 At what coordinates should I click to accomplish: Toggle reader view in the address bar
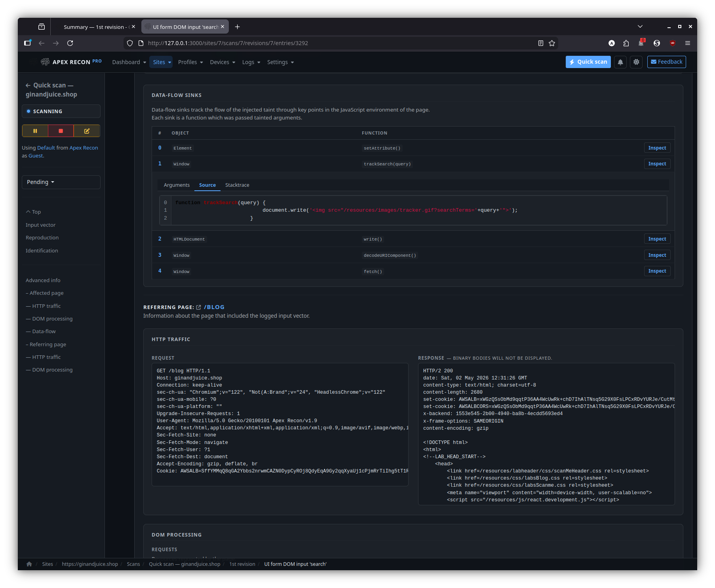click(x=541, y=43)
